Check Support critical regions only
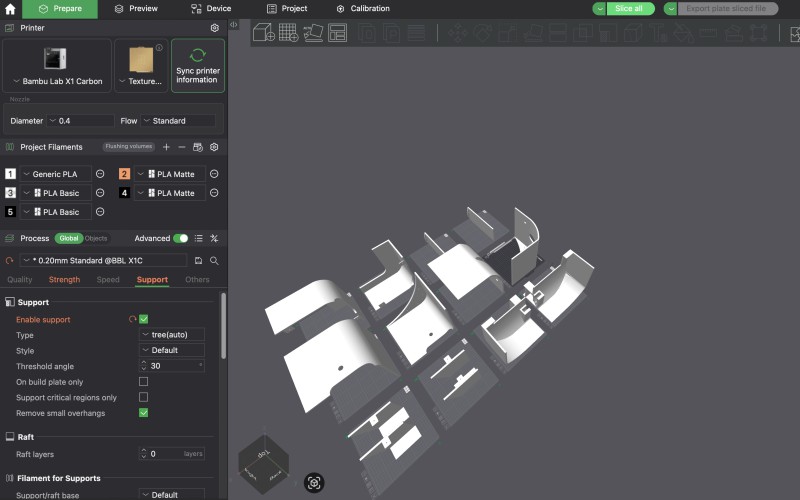Screen dimensions: 800x500 pos(144,397)
